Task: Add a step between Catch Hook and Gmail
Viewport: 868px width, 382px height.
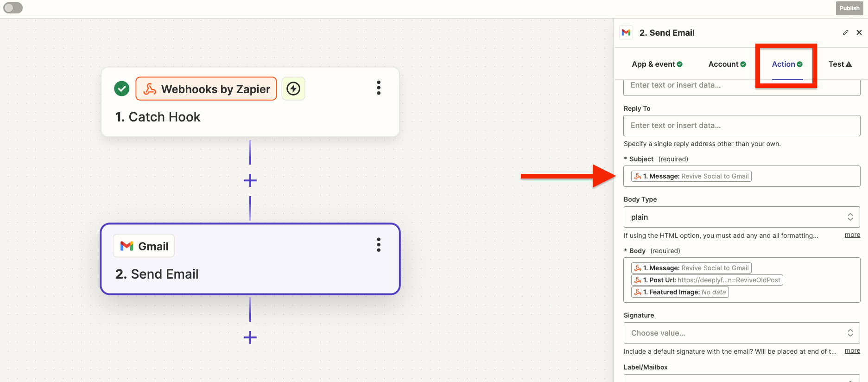Action: pos(250,180)
